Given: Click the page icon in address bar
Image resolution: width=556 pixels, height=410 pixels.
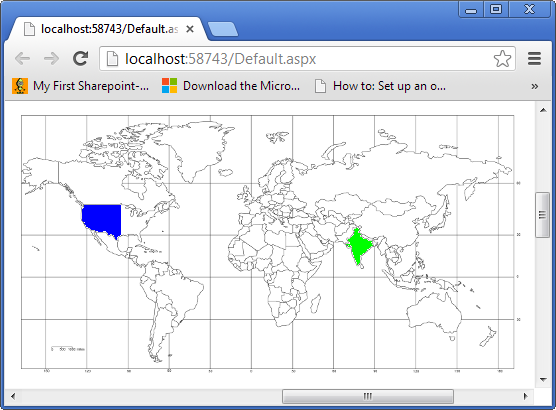Looking at the screenshot, I should coord(112,59).
